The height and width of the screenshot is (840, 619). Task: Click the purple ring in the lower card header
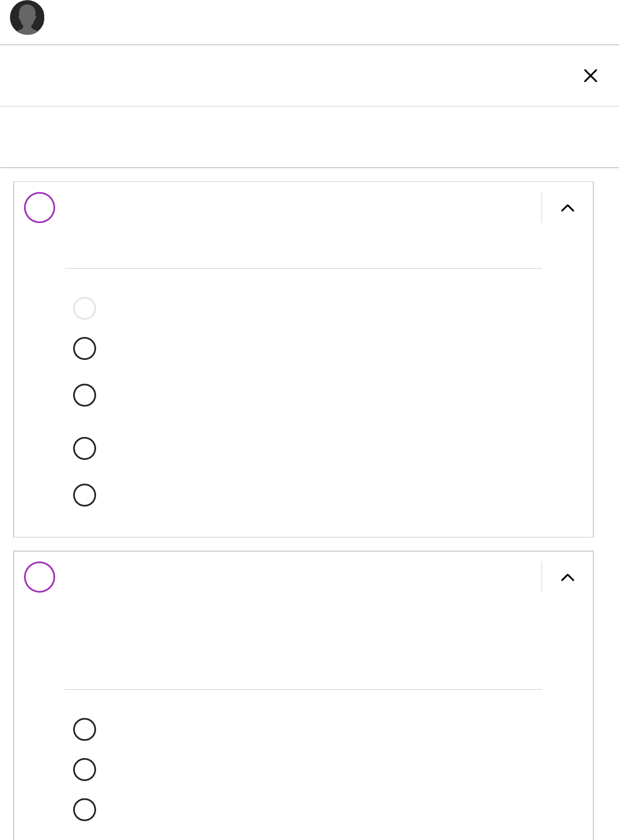40,577
